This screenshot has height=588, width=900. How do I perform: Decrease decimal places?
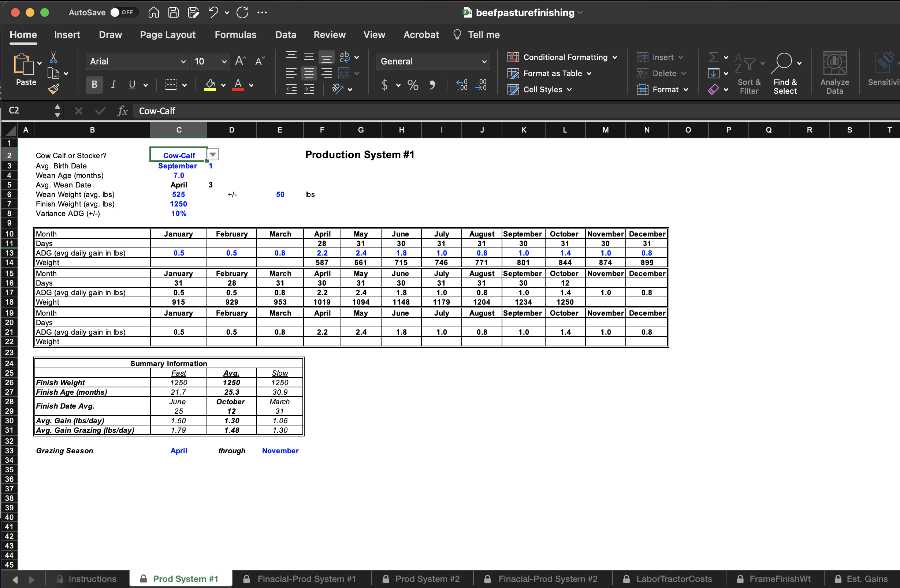click(481, 85)
